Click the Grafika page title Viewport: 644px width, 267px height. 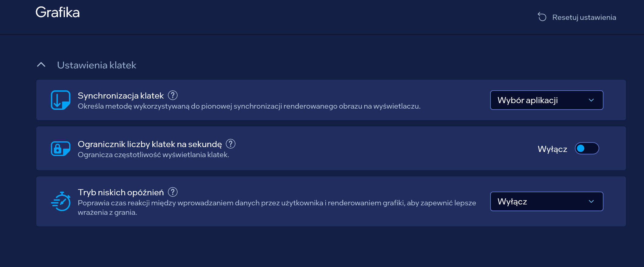point(58,13)
